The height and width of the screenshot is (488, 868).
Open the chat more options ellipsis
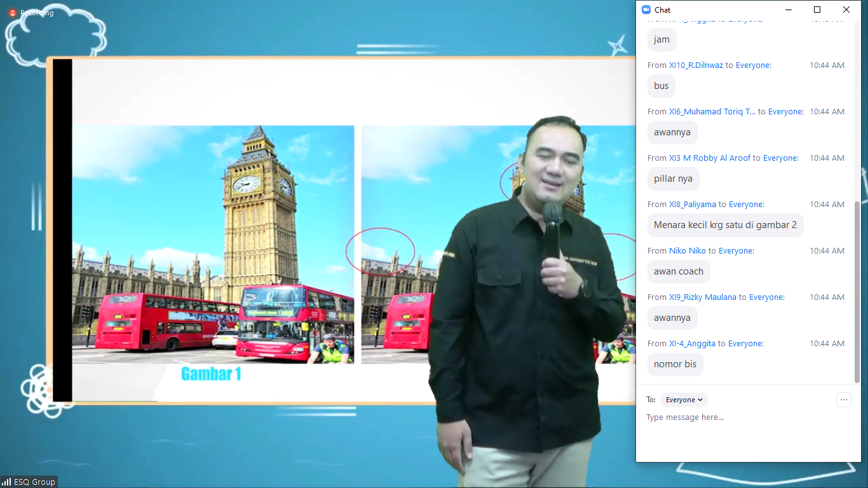pyautogui.click(x=843, y=400)
